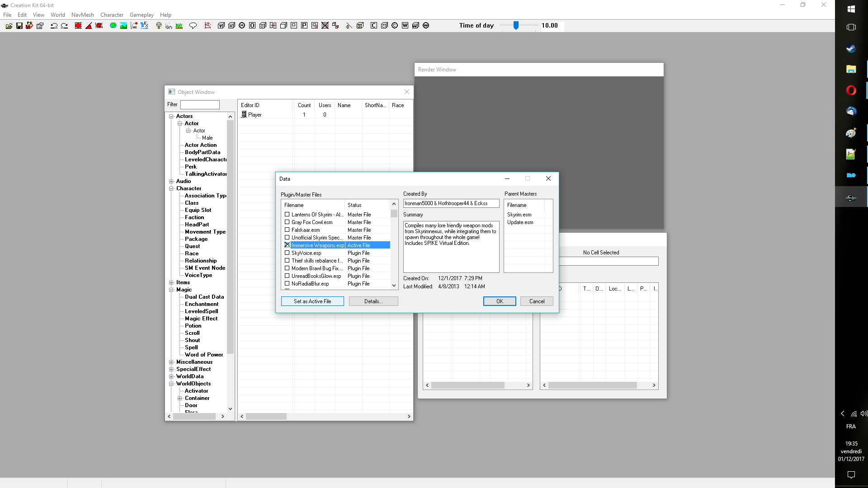Open the World menu
The width and height of the screenshot is (868, 488).
click(x=58, y=15)
